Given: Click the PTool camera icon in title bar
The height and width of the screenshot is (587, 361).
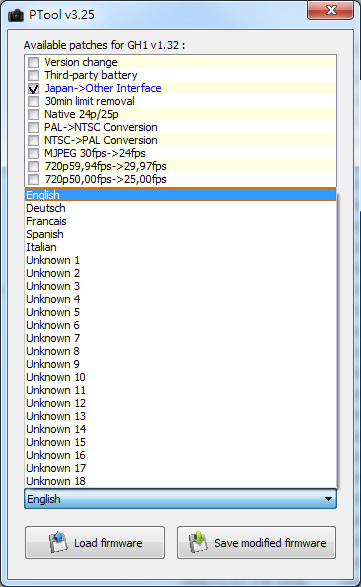Looking at the screenshot, I should 16,15.
